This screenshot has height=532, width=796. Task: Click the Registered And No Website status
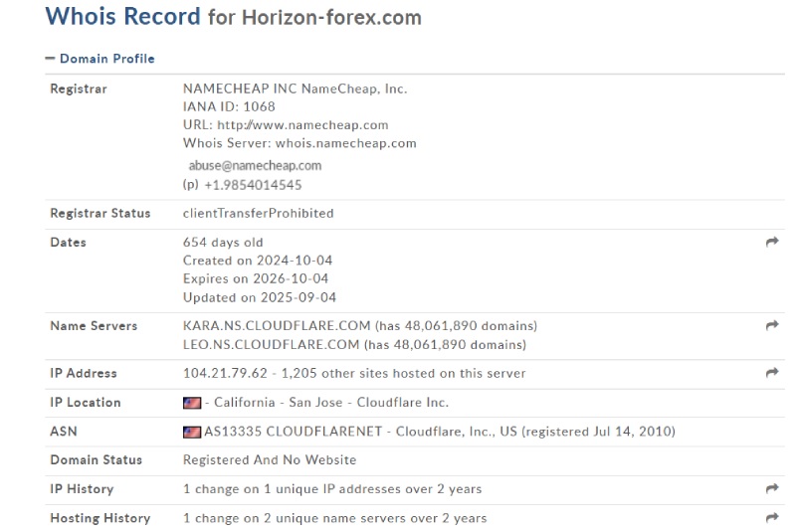(270, 460)
